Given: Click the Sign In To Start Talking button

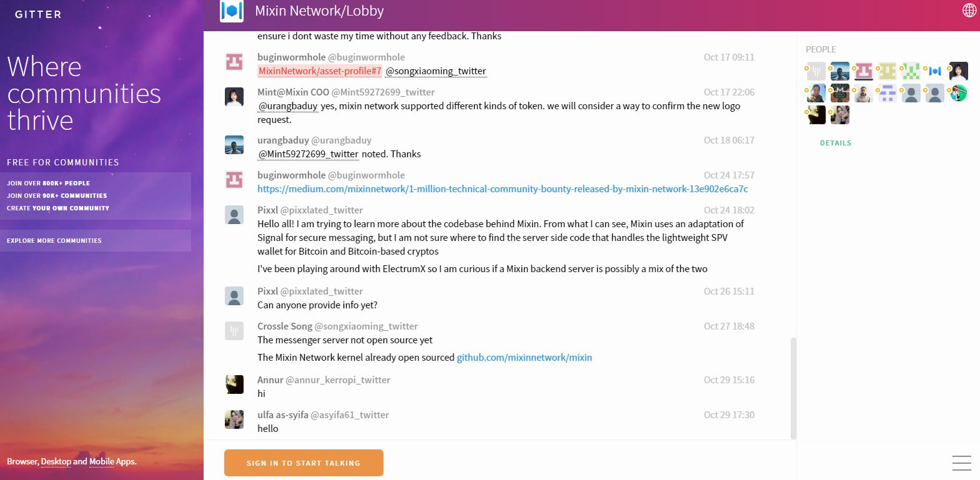Looking at the screenshot, I should pyautogui.click(x=304, y=463).
